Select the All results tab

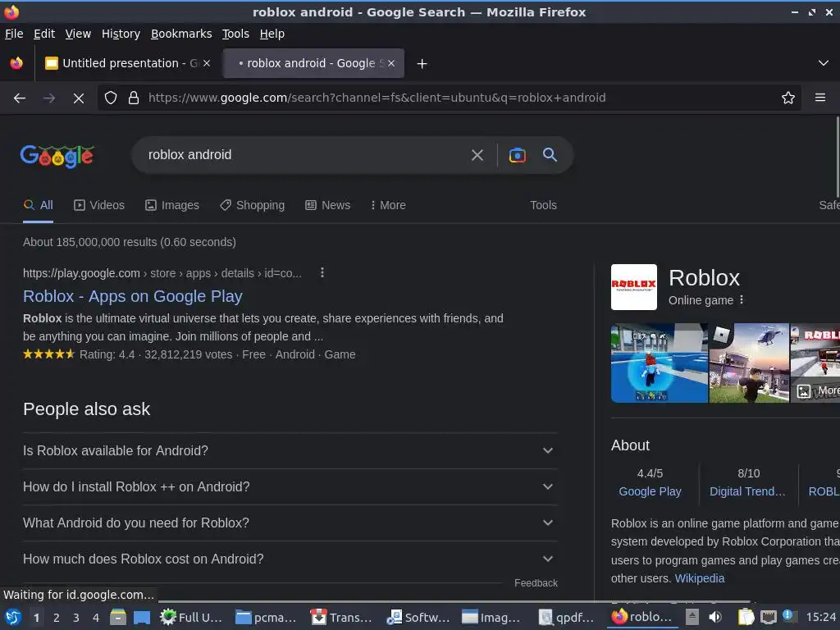click(x=38, y=205)
